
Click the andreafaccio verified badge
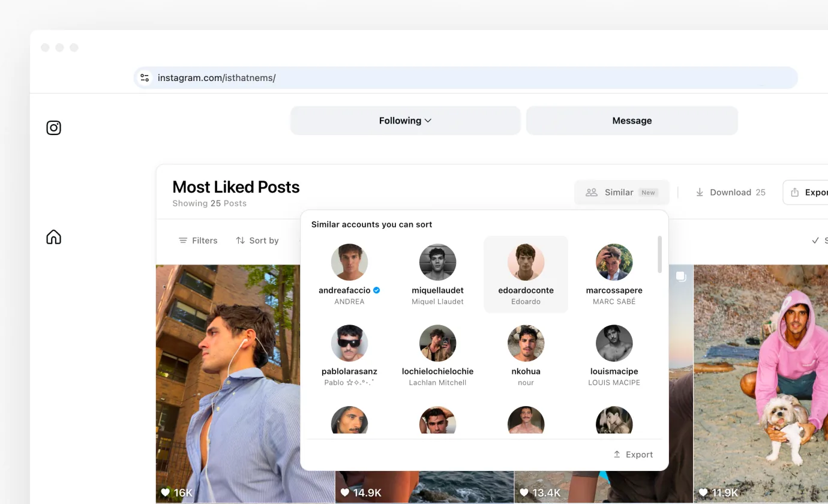click(x=377, y=290)
